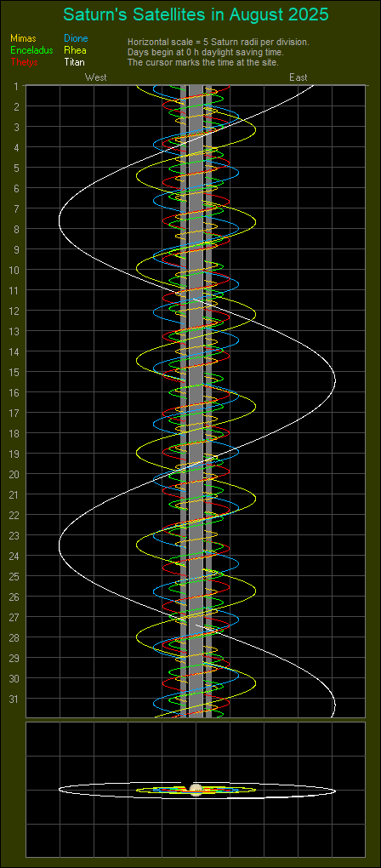Image resolution: width=381 pixels, height=868 pixels.
Task: Click the Tethys legend label
Action: point(24,62)
